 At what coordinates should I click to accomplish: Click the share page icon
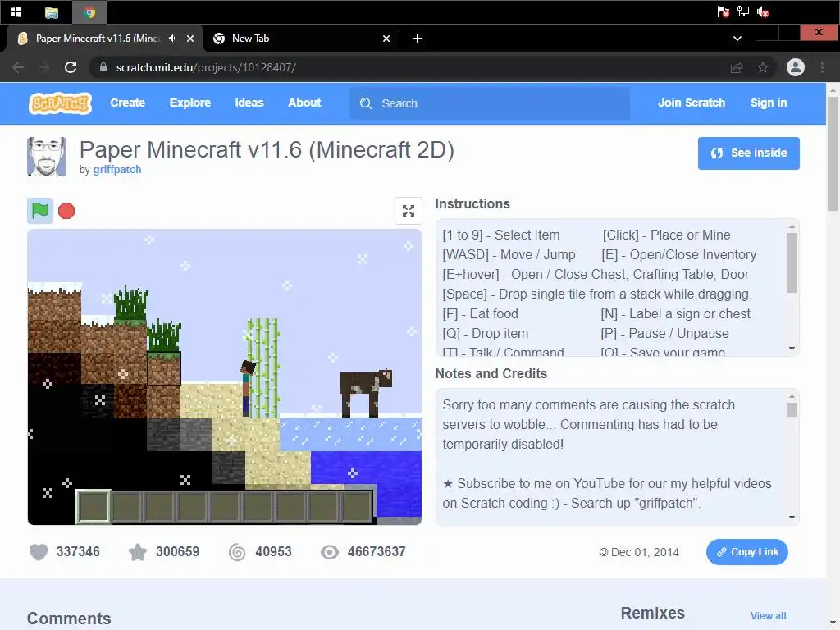click(x=737, y=67)
